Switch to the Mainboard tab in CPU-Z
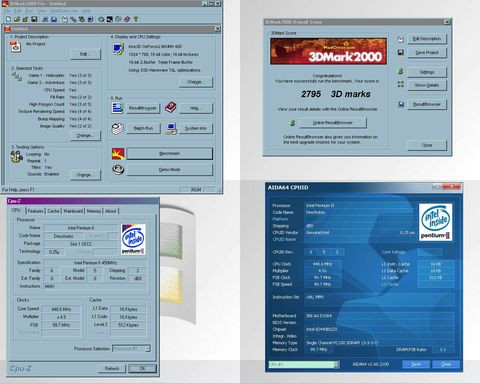The width and height of the screenshot is (480, 384). (x=73, y=211)
